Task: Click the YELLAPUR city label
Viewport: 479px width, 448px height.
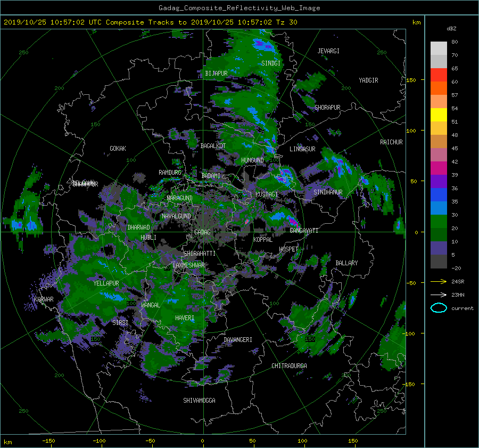Action: pos(106,283)
